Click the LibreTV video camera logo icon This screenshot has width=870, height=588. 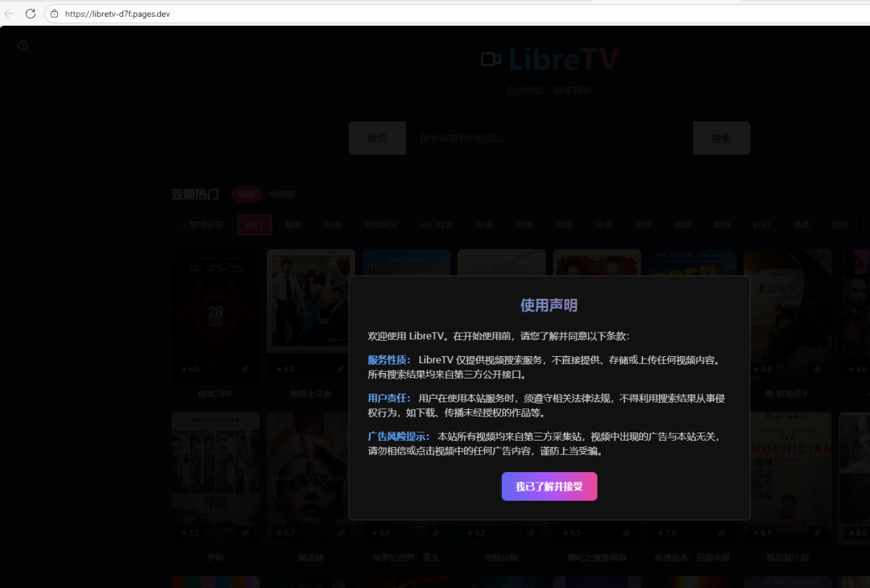(491, 58)
